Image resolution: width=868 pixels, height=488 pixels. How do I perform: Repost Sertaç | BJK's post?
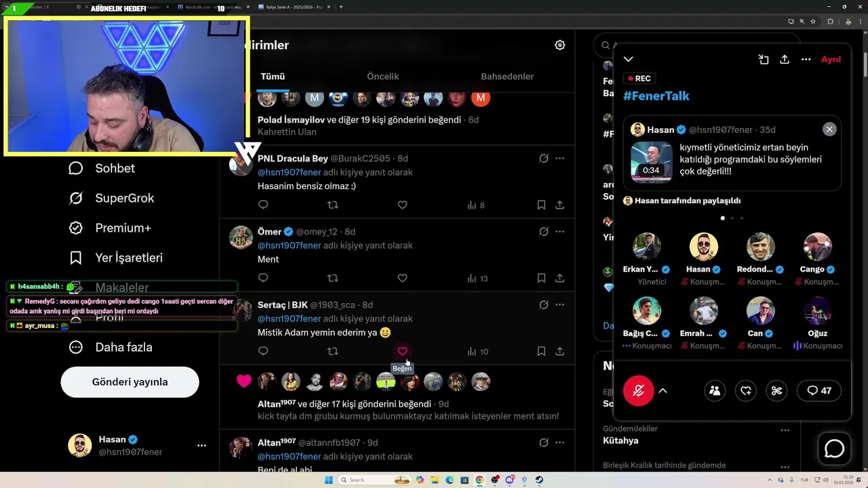pyautogui.click(x=333, y=351)
